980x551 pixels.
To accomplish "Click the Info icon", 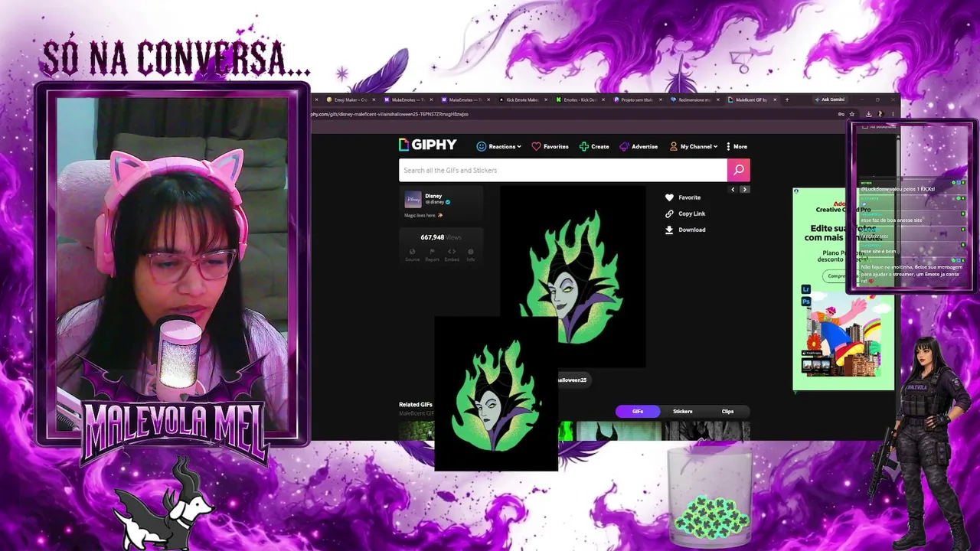I will (x=471, y=252).
